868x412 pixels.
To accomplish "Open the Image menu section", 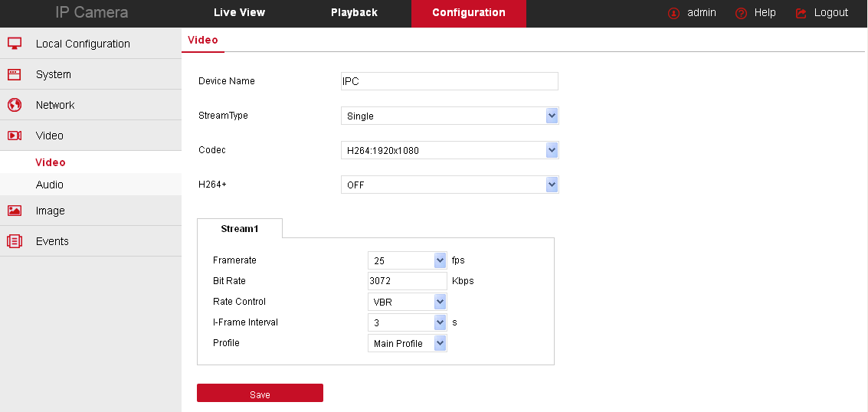I will (x=91, y=211).
